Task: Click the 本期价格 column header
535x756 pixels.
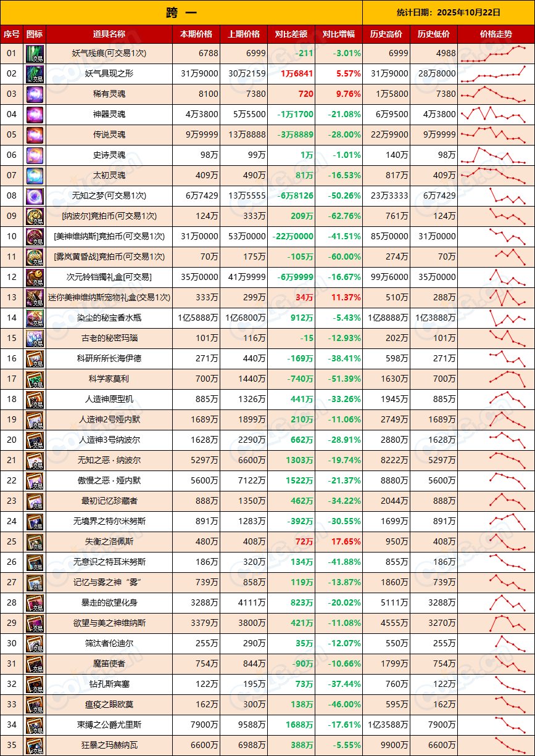Action: (196, 34)
